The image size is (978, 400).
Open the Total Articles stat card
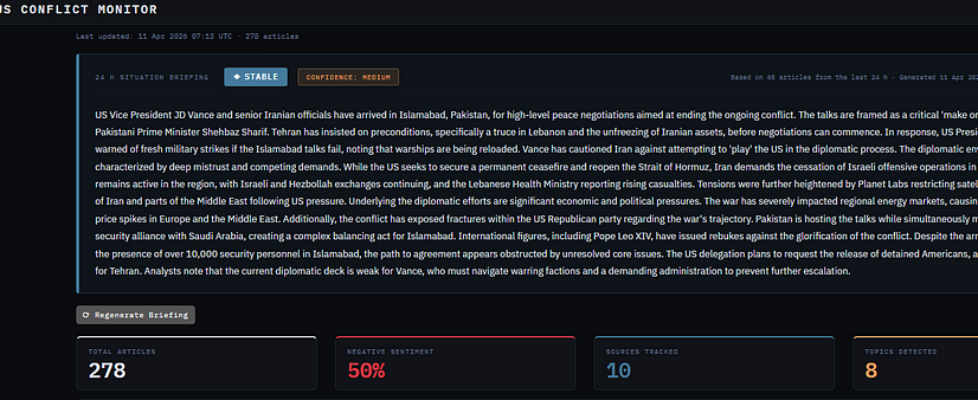point(196,365)
